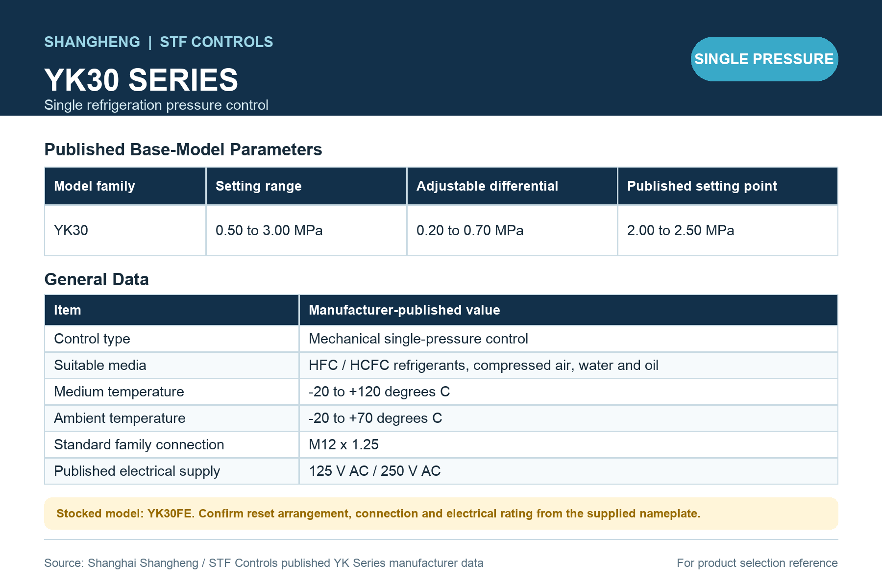This screenshot has width=882, height=588.
Task: Click the Control type row label
Action: click(x=92, y=339)
